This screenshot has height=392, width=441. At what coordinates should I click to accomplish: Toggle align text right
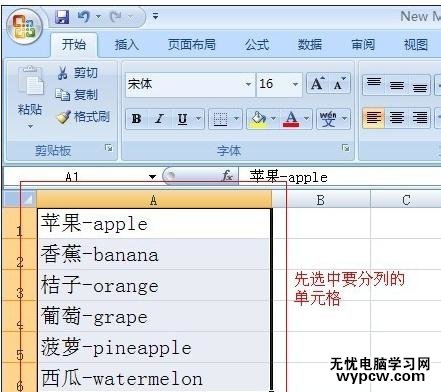click(x=420, y=118)
